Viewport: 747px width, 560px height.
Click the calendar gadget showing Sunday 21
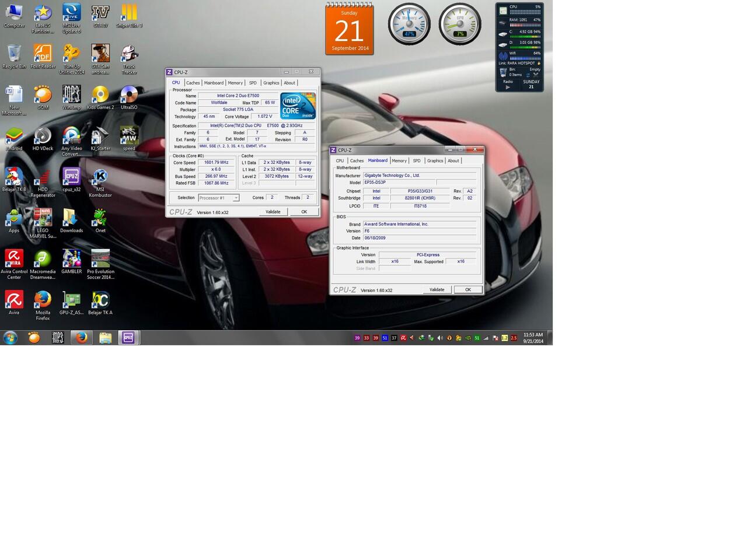[349, 29]
